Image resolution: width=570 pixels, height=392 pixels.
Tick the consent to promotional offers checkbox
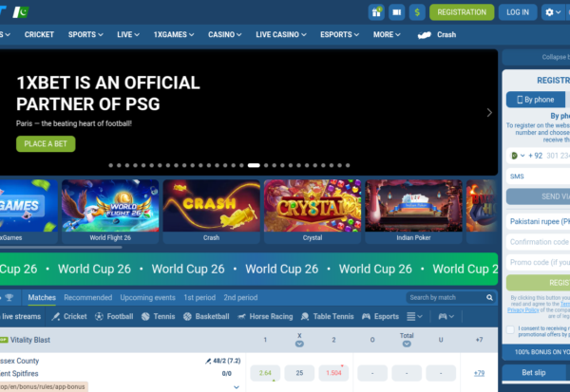coord(510,329)
